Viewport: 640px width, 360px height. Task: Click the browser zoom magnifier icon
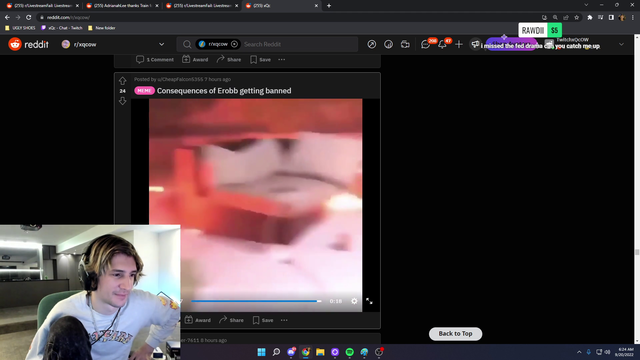point(555,18)
